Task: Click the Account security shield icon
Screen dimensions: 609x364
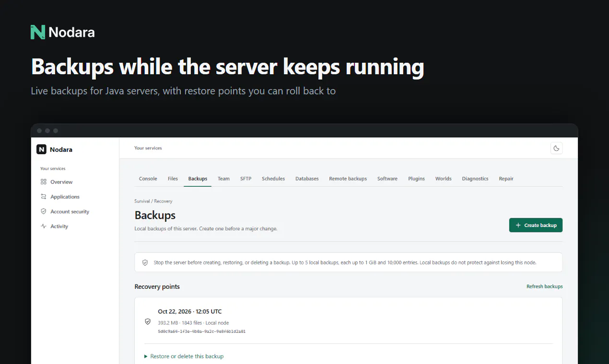Action: point(44,212)
